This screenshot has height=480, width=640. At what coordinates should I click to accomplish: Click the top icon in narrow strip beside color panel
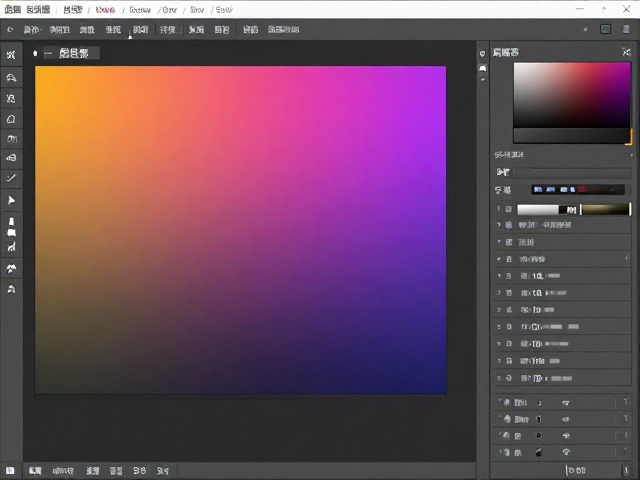[x=482, y=54]
